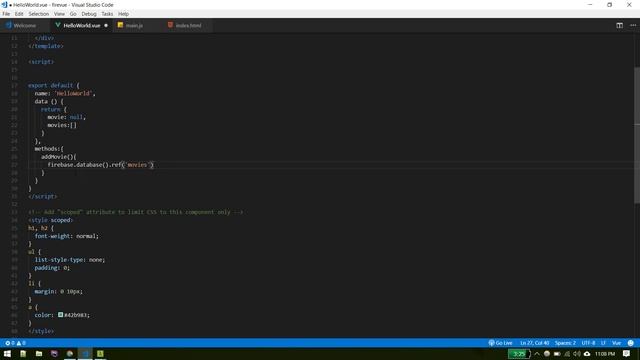Open the green app icon beside VS Code in taskbar
The image size is (640, 360).
(100, 353)
